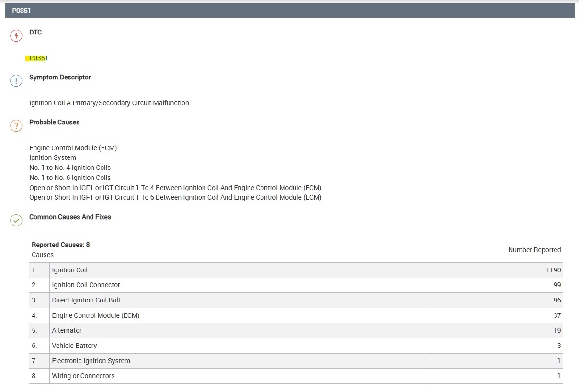The image size is (579, 392).
Task: Select the Alternator cause row
Action: pos(296,331)
